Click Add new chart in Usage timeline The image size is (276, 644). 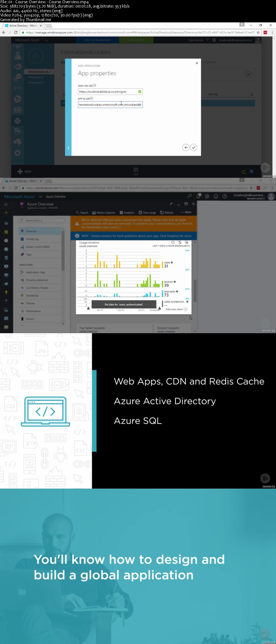(x=176, y=309)
